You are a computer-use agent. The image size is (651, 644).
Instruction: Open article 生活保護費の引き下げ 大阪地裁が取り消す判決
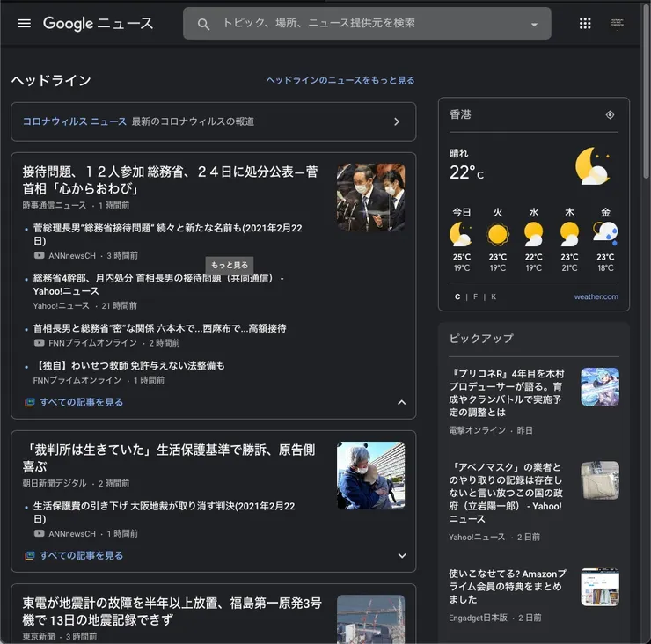(164, 512)
